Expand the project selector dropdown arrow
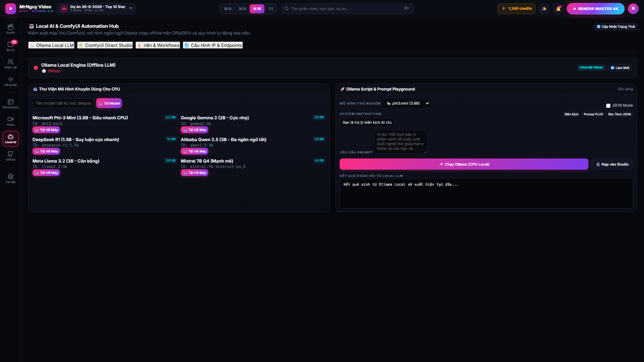Image resolution: width=644 pixels, height=362 pixels. pos(131,8)
